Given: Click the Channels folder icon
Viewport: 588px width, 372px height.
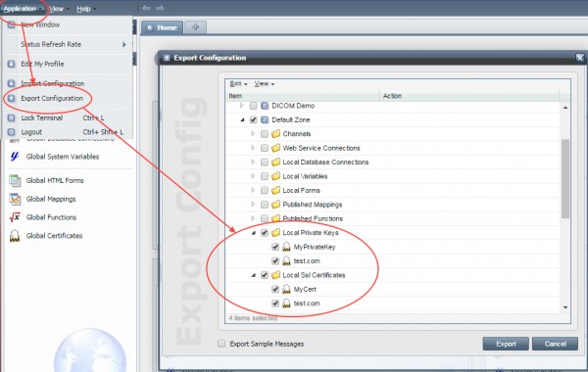Looking at the screenshot, I should click(x=275, y=134).
